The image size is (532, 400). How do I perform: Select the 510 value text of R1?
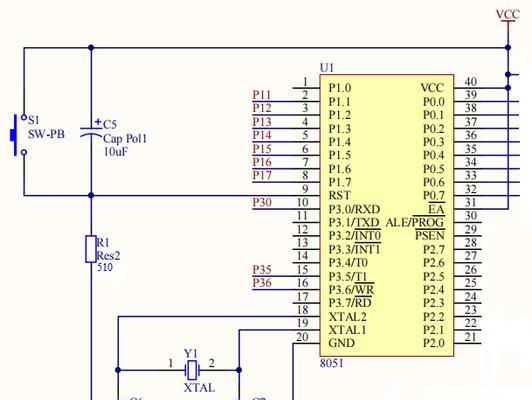coord(105,267)
